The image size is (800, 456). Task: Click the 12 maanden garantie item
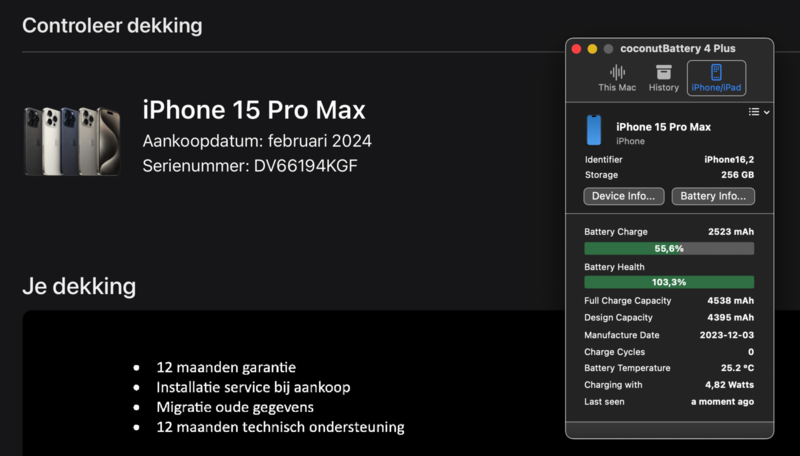pyautogui.click(x=226, y=367)
